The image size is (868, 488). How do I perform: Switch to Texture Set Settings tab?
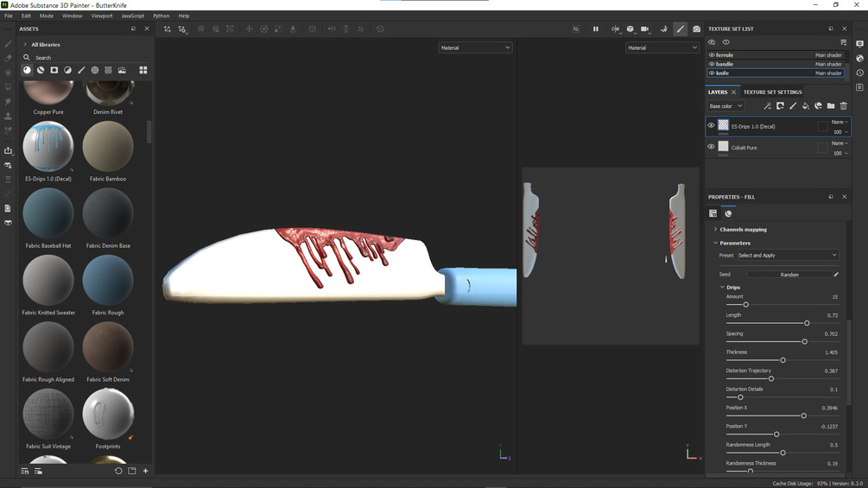point(772,92)
